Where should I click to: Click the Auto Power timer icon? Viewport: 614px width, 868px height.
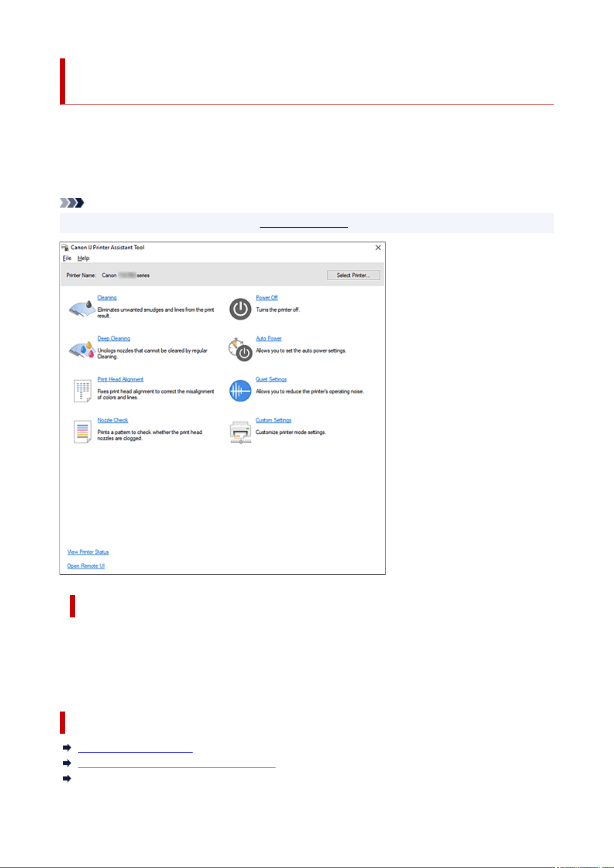click(241, 350)
